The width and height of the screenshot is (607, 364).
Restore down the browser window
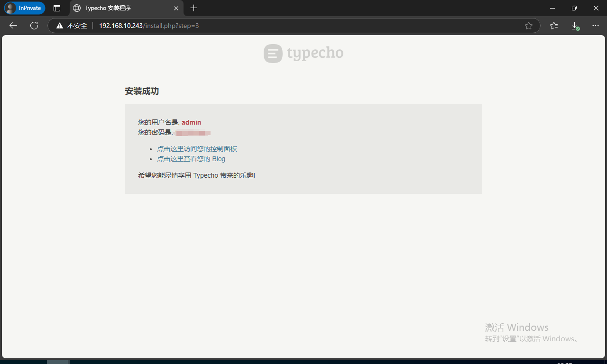574,8
